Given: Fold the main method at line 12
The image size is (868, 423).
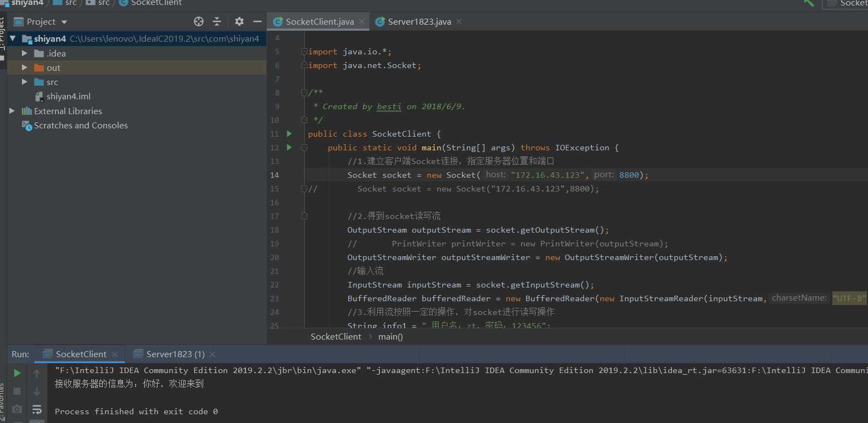Looking at the screenshot, I should pos(304,148).
